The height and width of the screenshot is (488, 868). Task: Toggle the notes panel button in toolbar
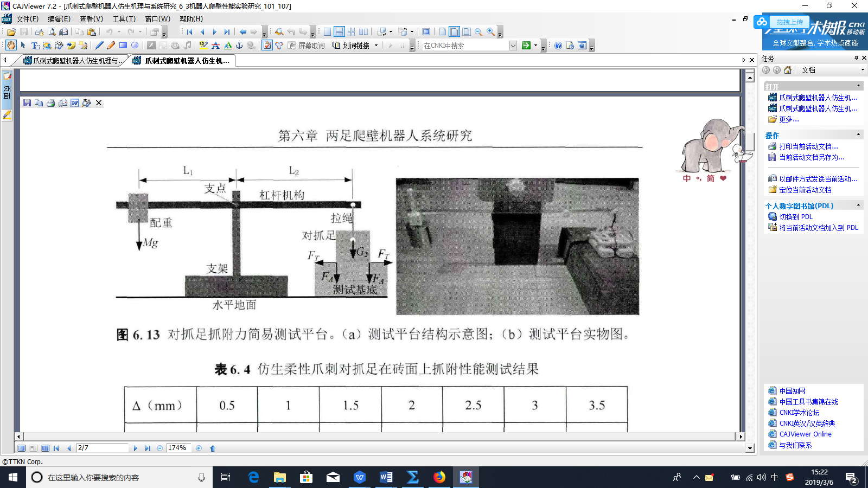267,46
